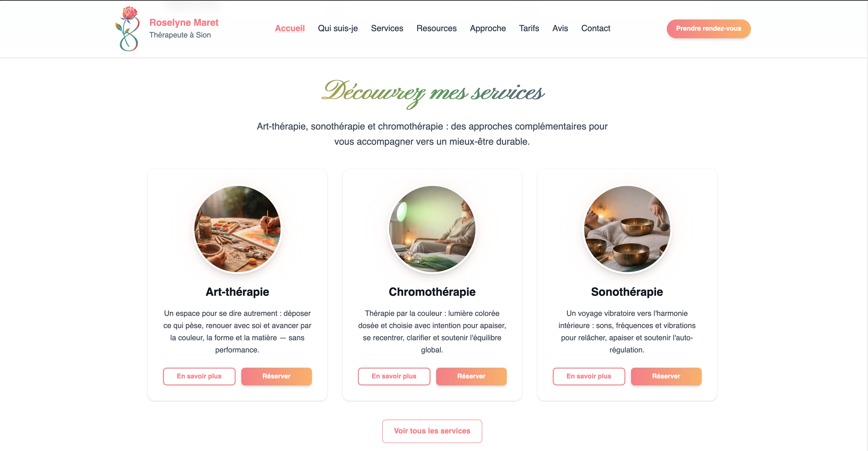
Task: Click En savoir plus for Art-thérapie
Action: coord(199,376)
